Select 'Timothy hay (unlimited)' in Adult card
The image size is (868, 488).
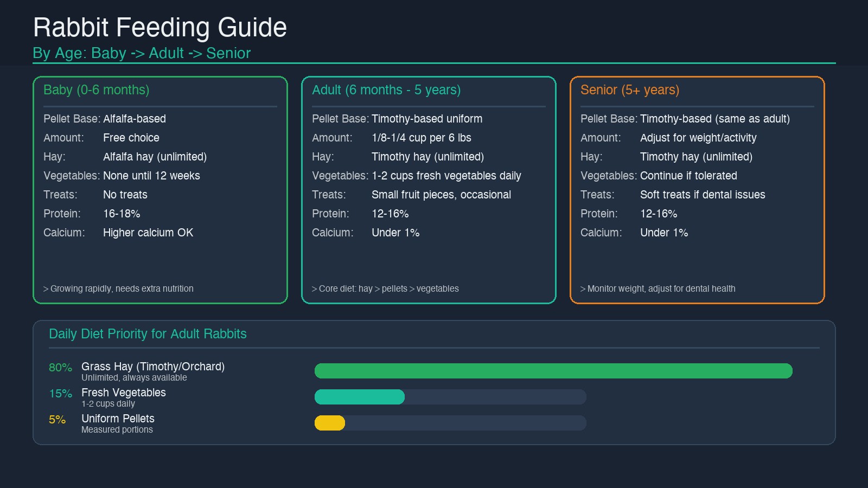[427, 157]
